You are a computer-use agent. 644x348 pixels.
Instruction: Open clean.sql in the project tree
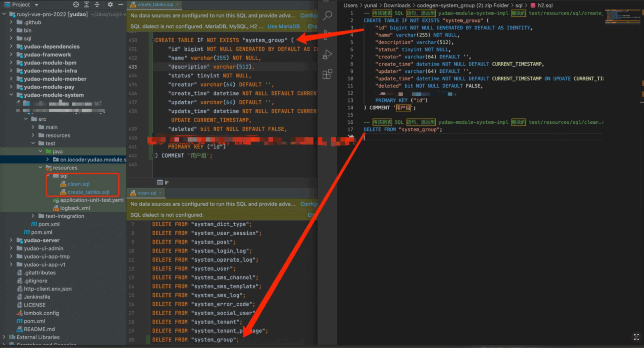point(78,184)
